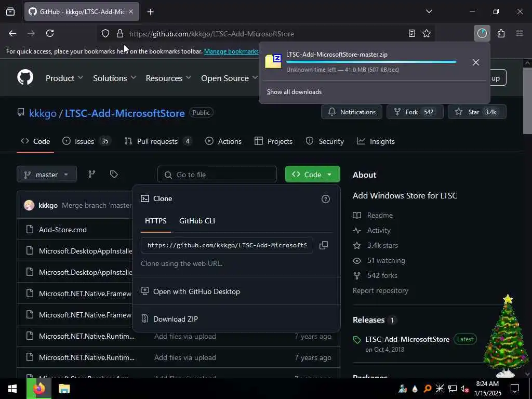Click the downloads progress toolbar icon

(482, 33)
